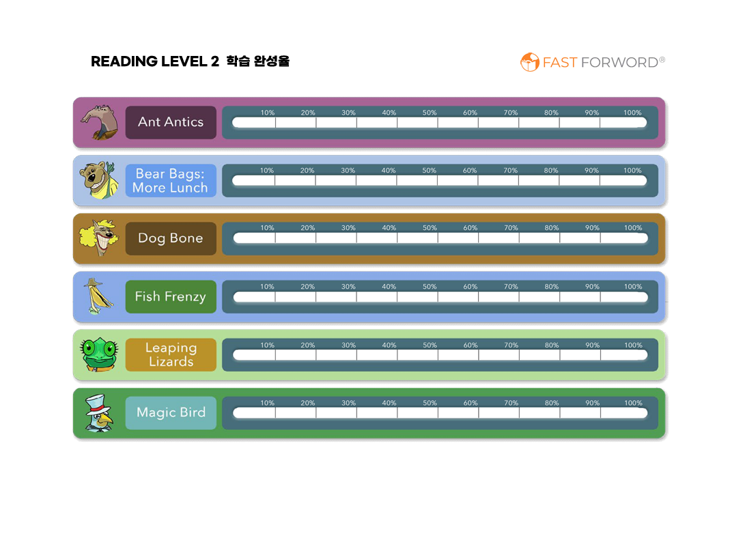Click the Dog Bone dog character icon
The image size is (756, 537).
(x=99, y=238)
